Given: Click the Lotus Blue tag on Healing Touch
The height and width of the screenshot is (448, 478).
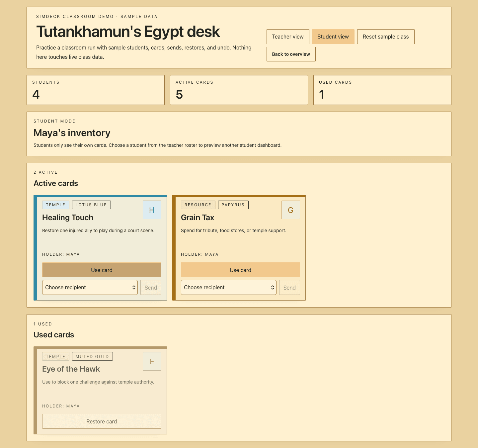Looking at the screenshot, I should (91, 205).
